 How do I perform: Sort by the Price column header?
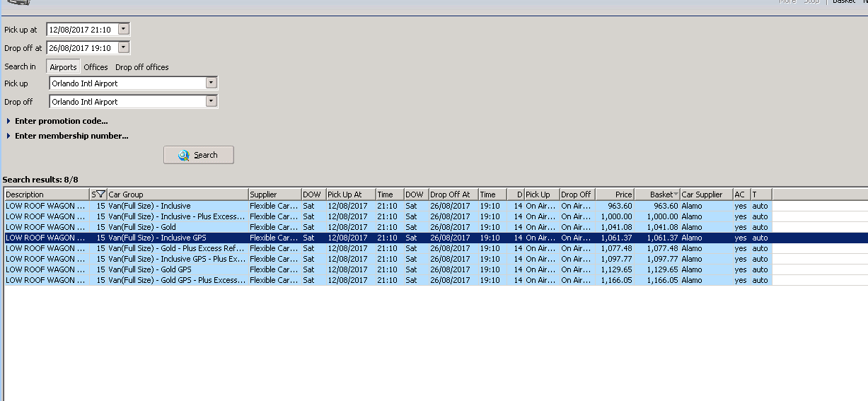click(615, 194)
